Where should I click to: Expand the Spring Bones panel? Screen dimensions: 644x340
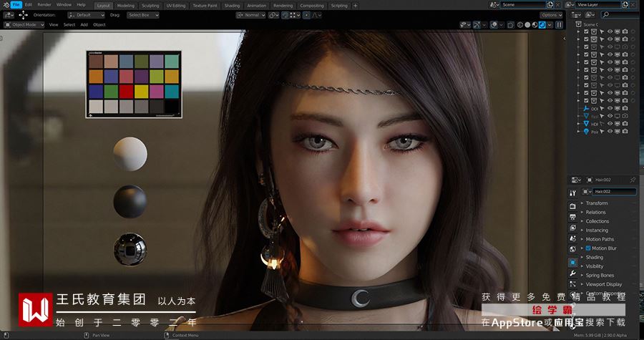[x=600, y=276]
